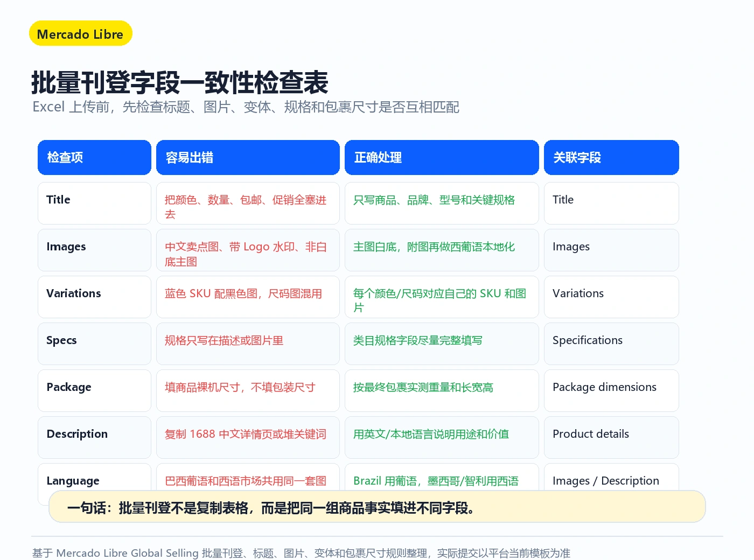Click the Package dimensions cell
Screen dimensions: 754x560
pos(611,390)
